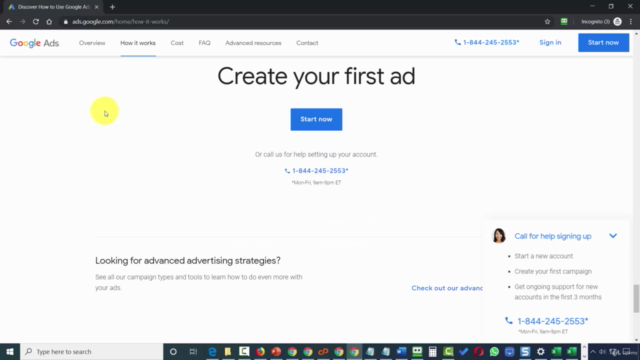Open the Incognito profile indicator

pyautogui.click(x=601, y=22)
